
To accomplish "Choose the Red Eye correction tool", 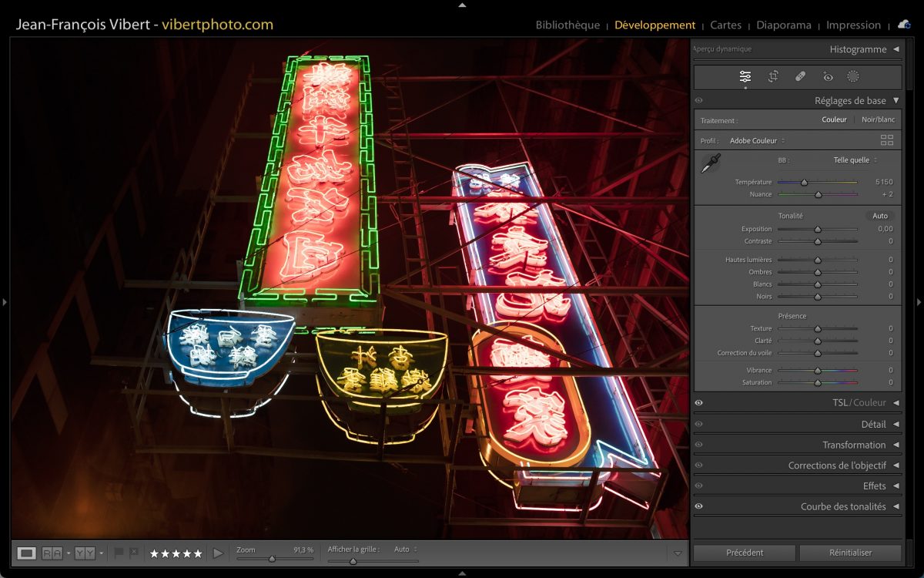I will coord(828,76).
